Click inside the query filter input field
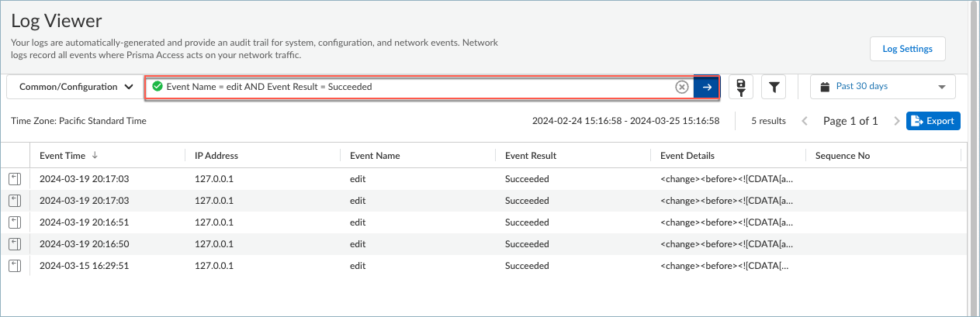The width and height of the screenshot is (980, 317). coord(419,87)
